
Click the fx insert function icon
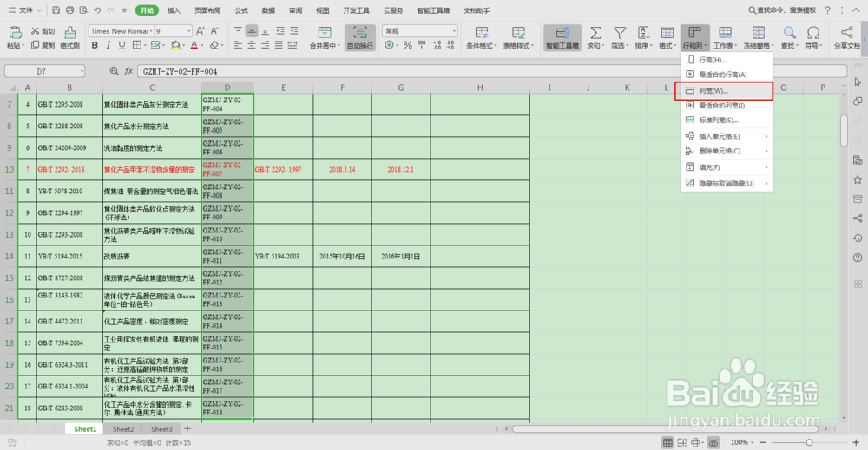coord(128,71)
